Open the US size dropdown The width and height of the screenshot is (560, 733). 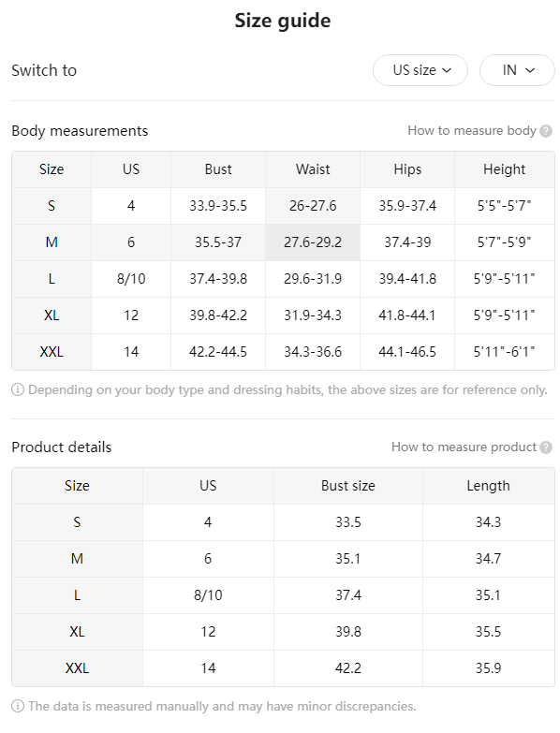(x=420, y=70)
